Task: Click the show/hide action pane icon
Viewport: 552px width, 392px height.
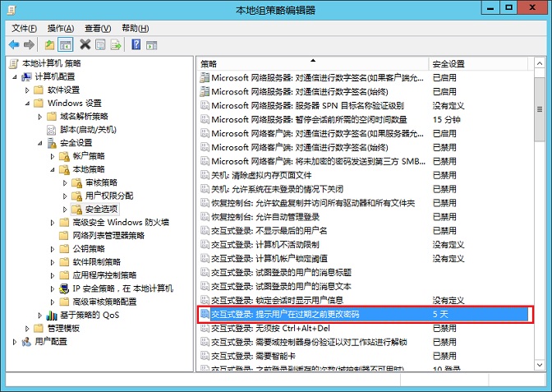Action: pos(152,44)
